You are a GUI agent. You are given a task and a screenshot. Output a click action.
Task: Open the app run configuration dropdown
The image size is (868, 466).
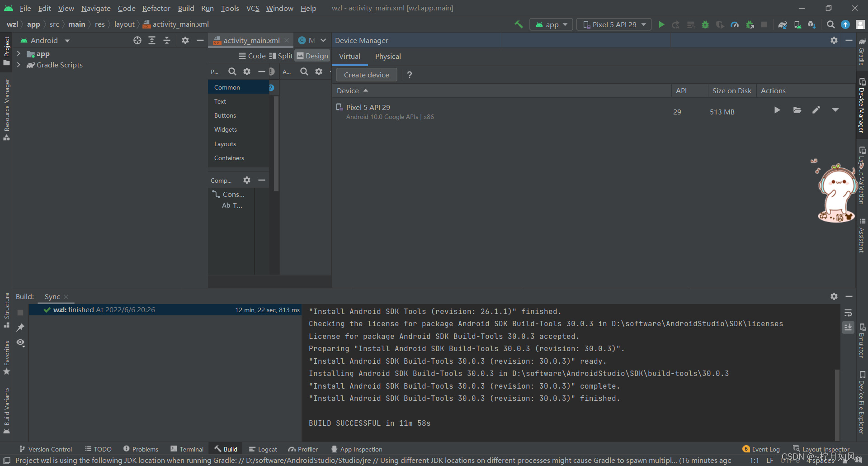pyautogui.click(x=552, y=24)
